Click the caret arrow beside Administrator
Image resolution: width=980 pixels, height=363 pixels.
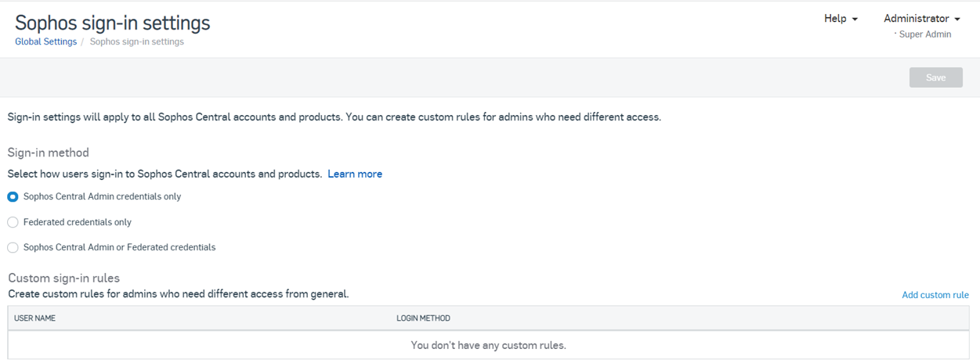pyautogui.click(x=957, y=20)
